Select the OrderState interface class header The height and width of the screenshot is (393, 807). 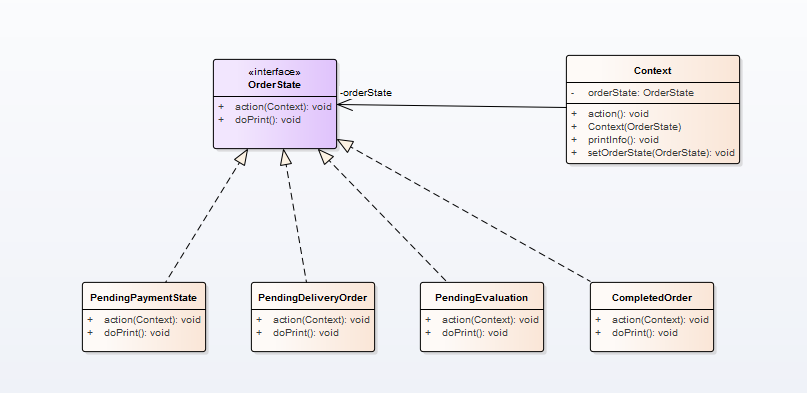pyautogui.click(x=275, y=78)
